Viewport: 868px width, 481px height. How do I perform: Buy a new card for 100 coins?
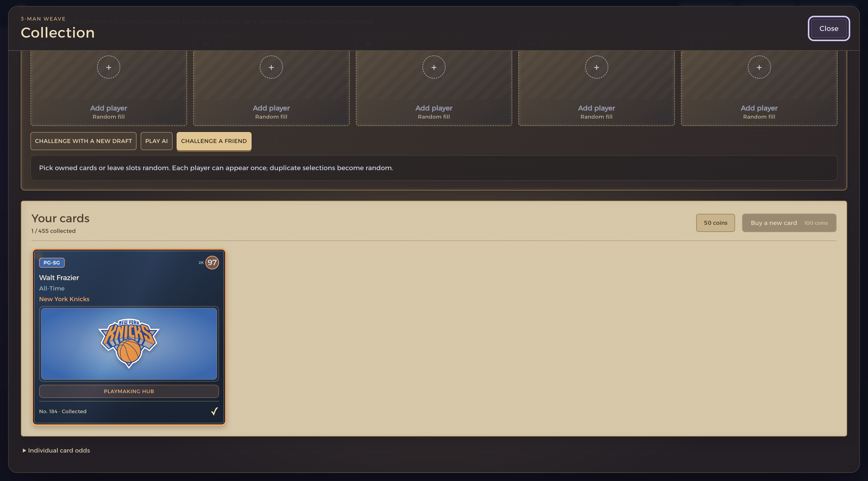(x=789, y=223)
